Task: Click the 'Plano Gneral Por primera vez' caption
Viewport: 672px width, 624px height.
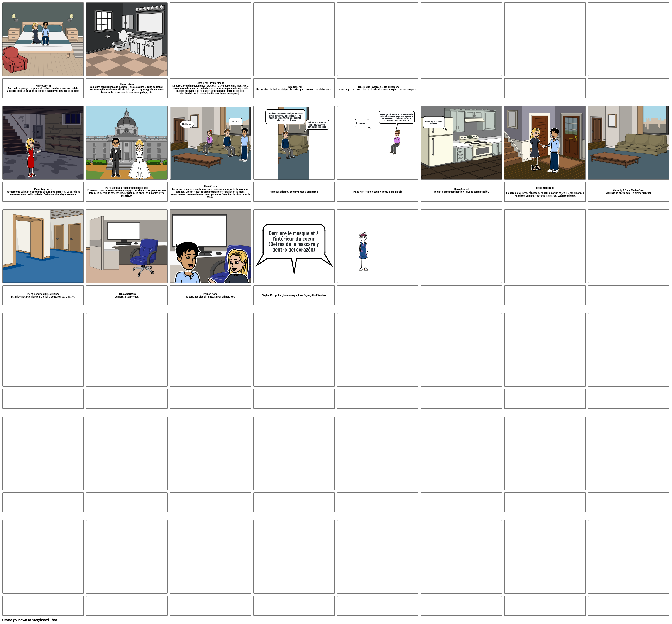Action: pos(210,192)
